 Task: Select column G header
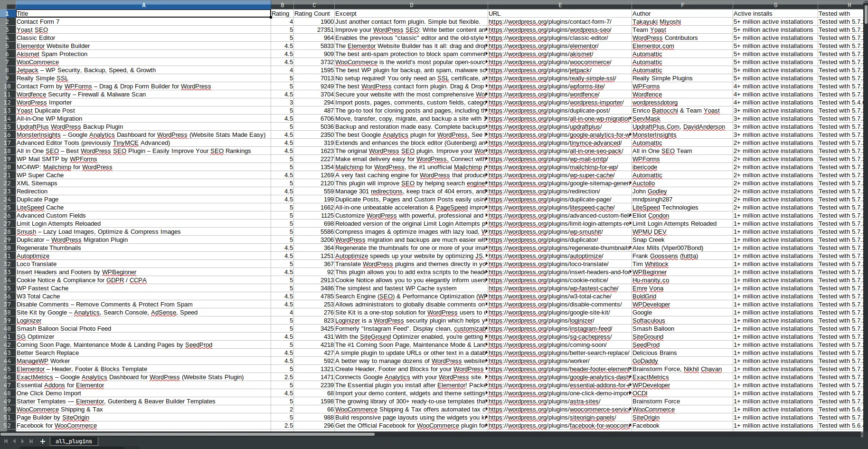click(x=775, y=5)
